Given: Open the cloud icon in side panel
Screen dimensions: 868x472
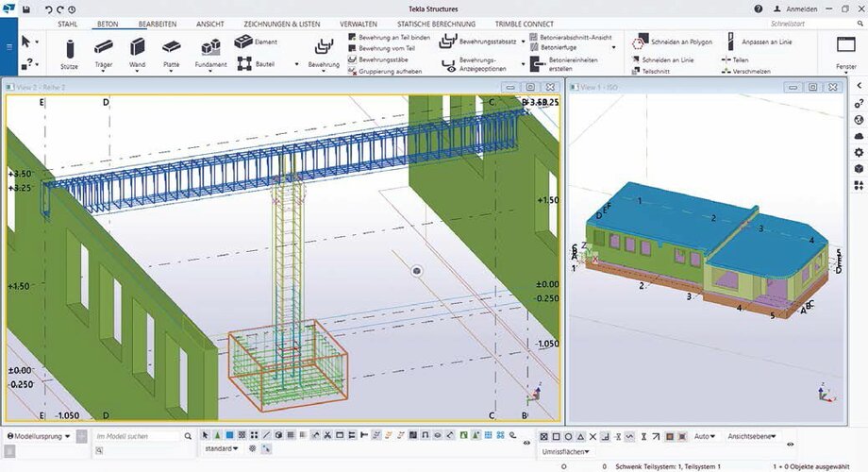Looking at the screenshot, I should tap(859, 136).
